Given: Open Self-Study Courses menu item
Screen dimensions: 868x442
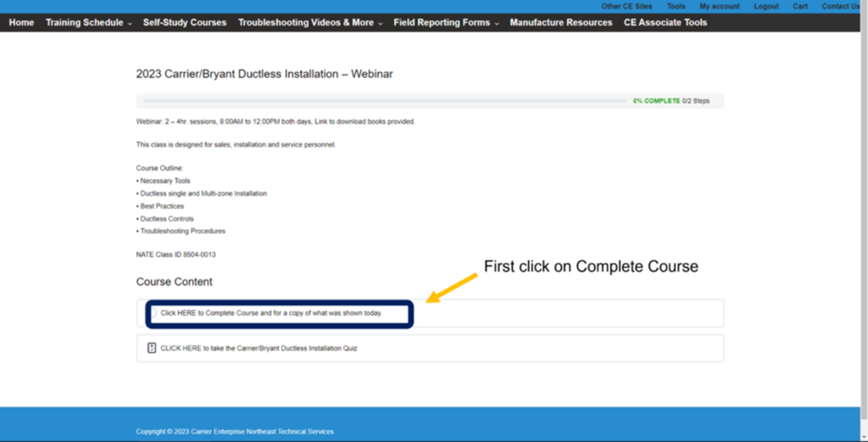Looking at the screenshot, I should pyautogui.click(x=185, y=23).
